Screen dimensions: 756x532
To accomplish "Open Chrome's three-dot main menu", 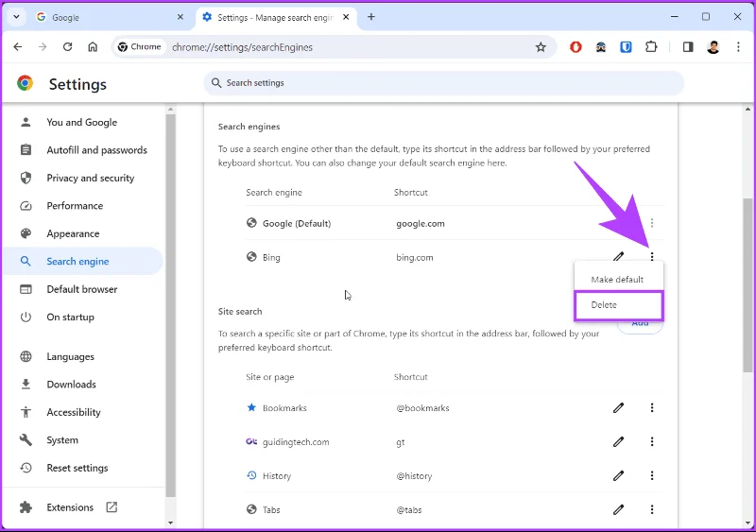I will (738, 47).
